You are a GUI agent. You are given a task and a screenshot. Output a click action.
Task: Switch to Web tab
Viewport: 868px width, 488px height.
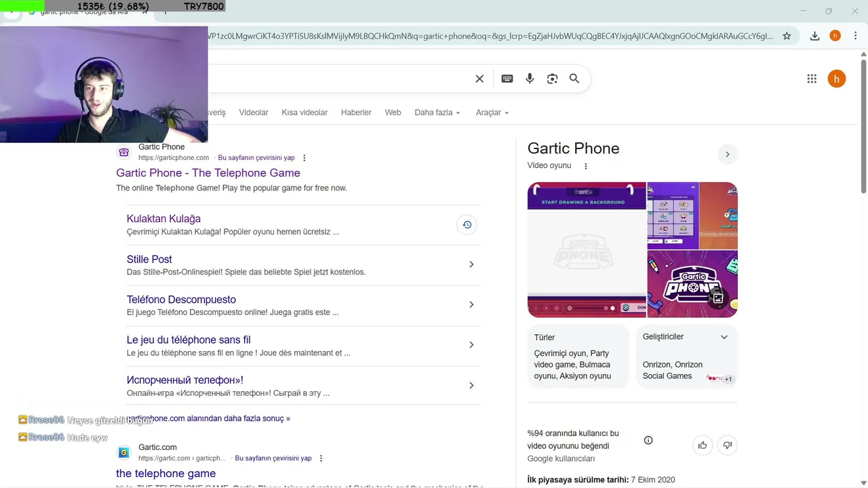pyautogui.click(x=393, y=113)
